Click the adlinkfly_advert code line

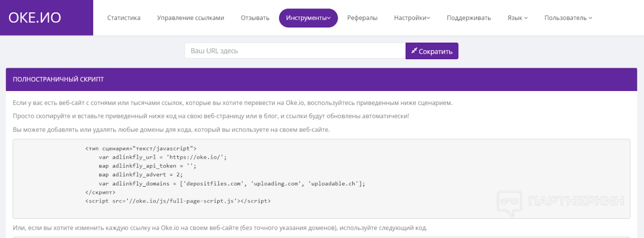coord(140,175)
